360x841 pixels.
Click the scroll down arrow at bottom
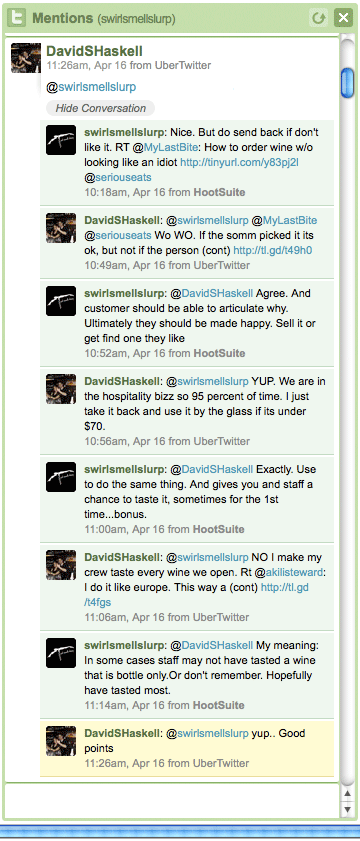click(347, 808)
